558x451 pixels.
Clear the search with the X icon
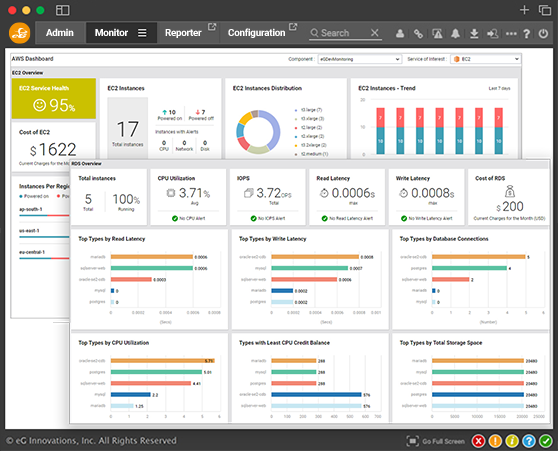pos(374,33)
